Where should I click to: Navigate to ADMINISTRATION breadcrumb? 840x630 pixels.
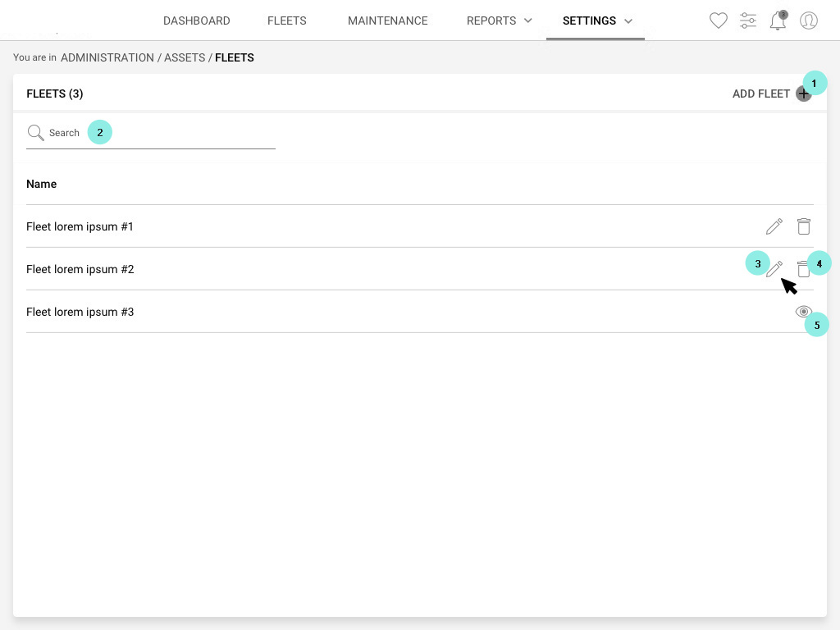pyautogui.click(x=107, y=57)
